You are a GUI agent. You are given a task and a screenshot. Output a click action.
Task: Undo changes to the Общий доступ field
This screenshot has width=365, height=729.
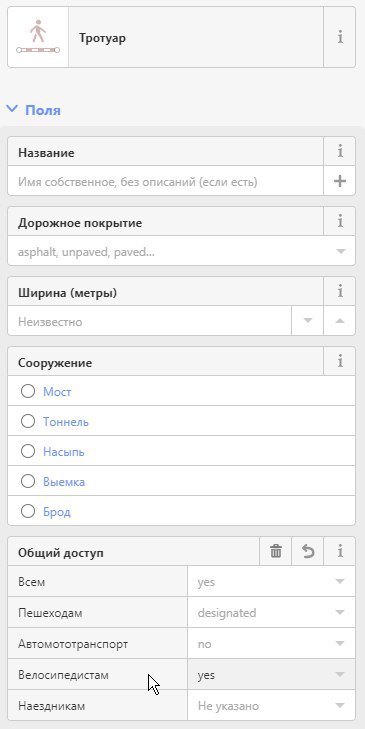[x=308, y=552]
